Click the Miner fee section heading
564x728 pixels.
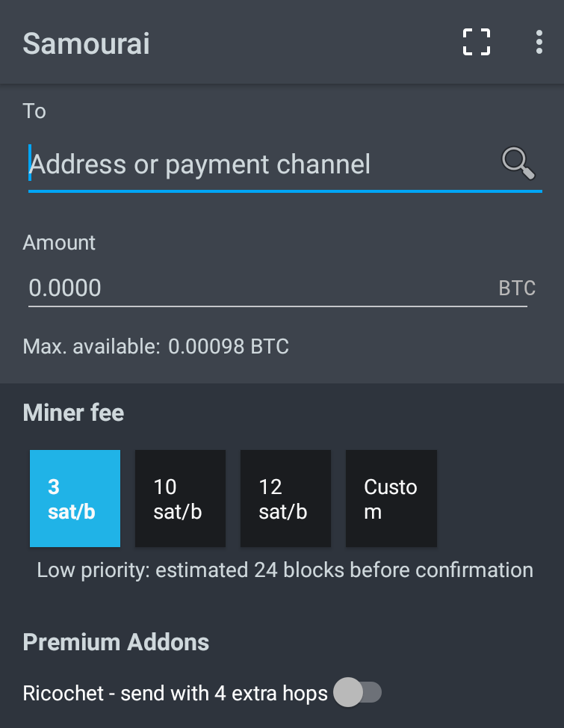coord(73,413)
